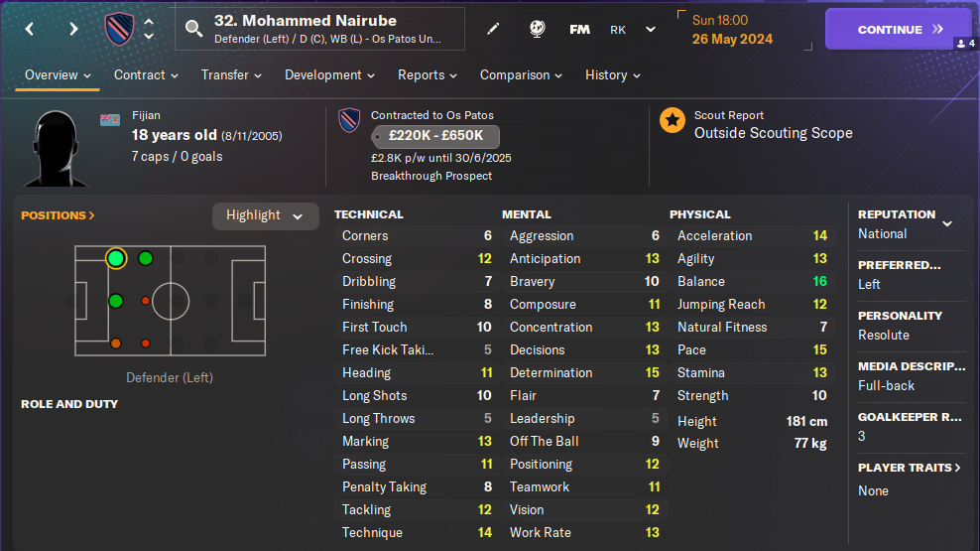
Task: Select the highlighted left-back position dot
Action: [x=116, y=259]
